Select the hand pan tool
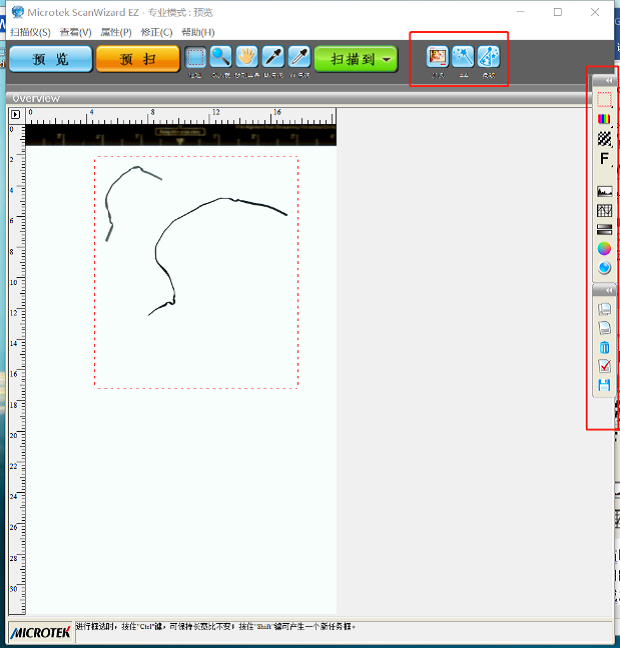This screenshot has width=620, height=648. pyautogui.click(x=246, y=58)
